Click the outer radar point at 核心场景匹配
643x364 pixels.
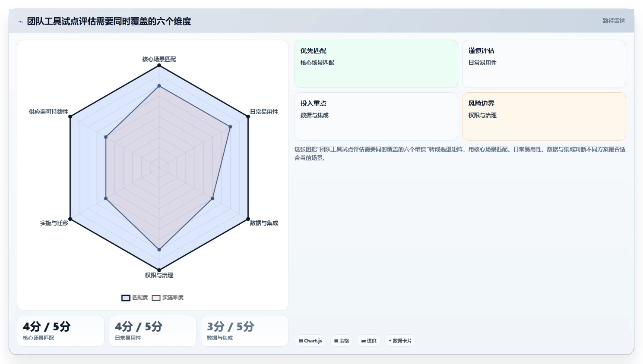(159, 65)
